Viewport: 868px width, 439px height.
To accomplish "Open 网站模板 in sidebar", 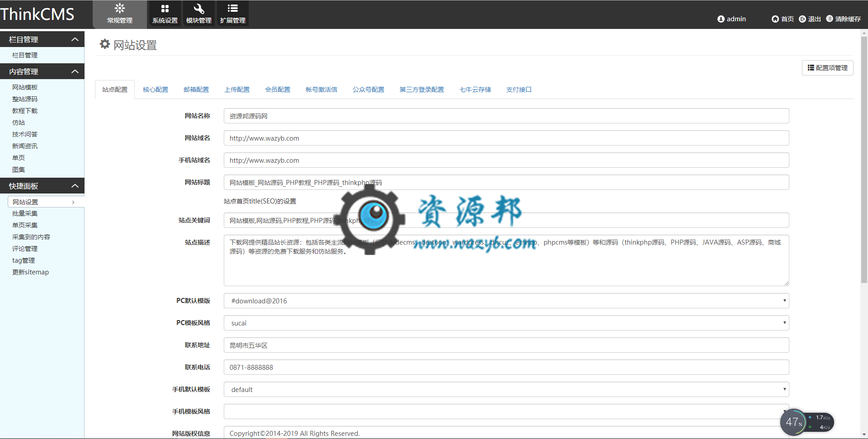I will tap(25, 87).
